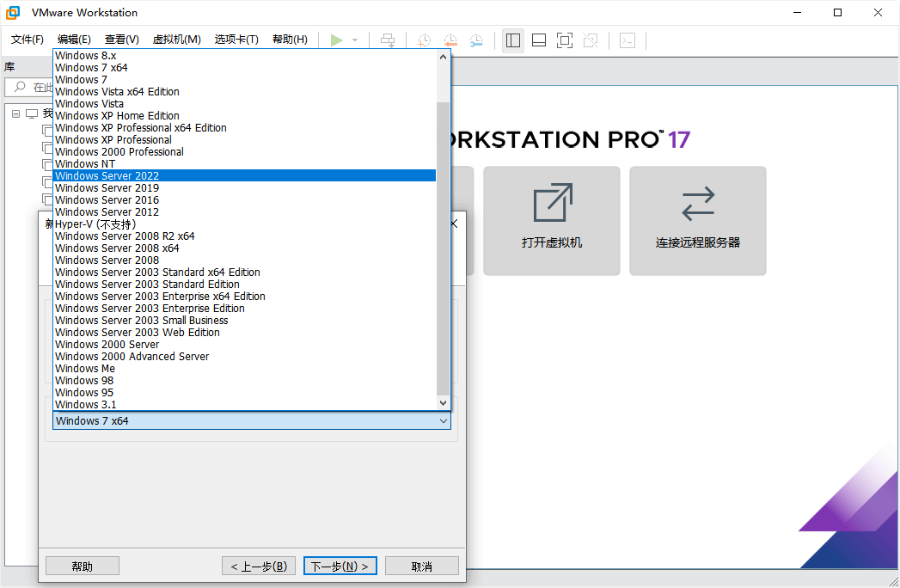This screenshot has height=588, width=900.
Task: Open the 虚拟机(M) menu
Action: click(176, 40)
